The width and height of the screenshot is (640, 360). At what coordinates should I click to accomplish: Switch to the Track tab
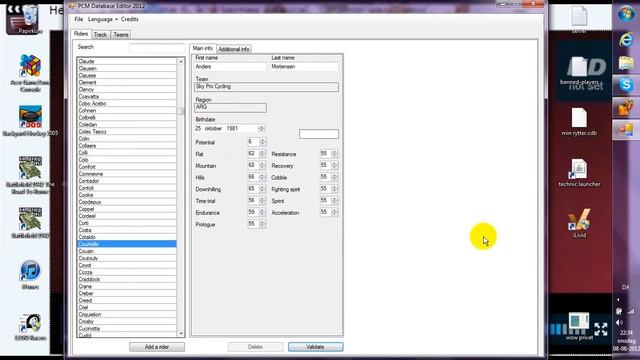100,35
